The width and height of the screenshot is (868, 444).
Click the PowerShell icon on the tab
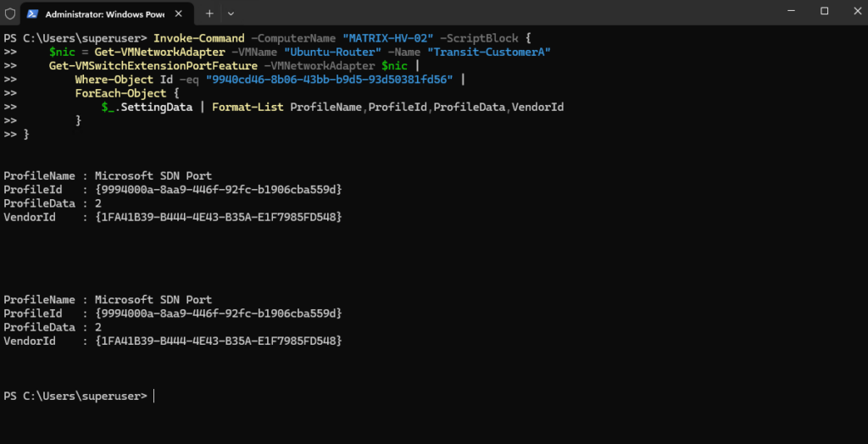32,14
